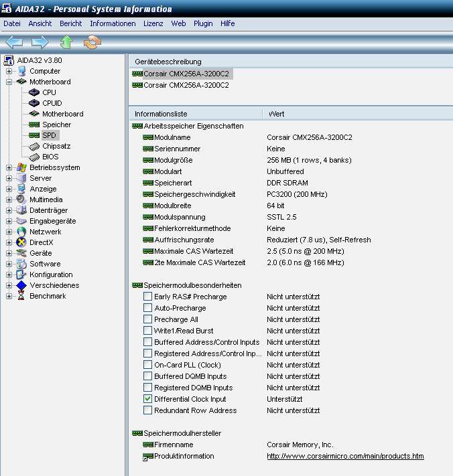Select the Computer tree item label

(x=45, y=71)
